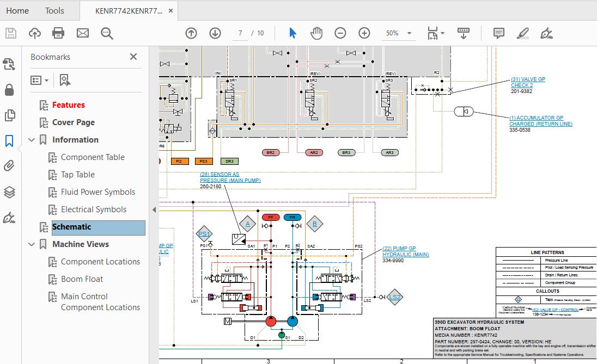Open the Sign document pen icon
The image size is (597, 364).
click(x=546, y=33)
